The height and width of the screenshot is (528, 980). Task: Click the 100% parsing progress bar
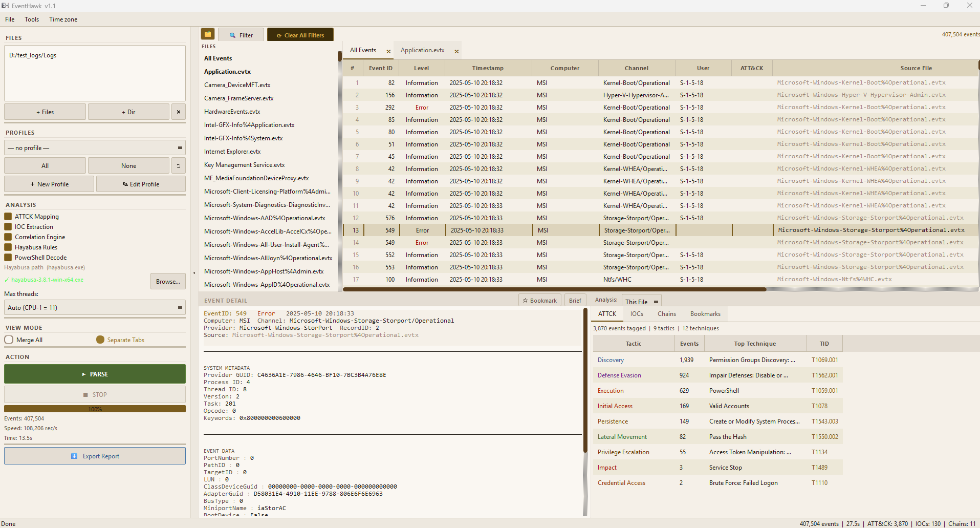pyautogui.click(x=95, y=409)
